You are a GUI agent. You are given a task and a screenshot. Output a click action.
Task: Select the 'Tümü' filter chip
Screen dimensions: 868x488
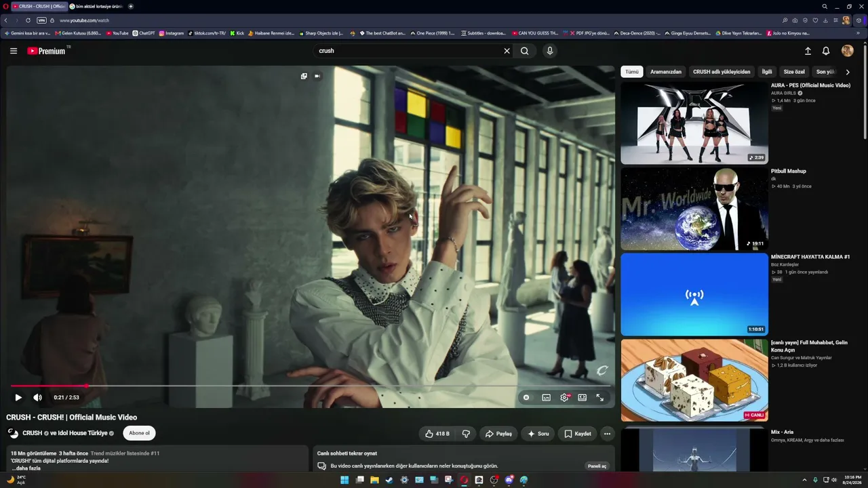(x=632, y=72)
